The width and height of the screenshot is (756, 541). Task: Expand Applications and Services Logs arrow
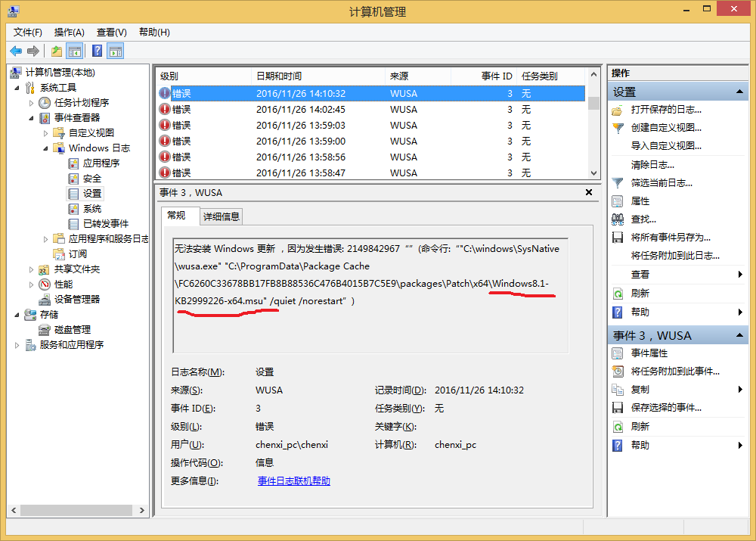(x=46, y=239)
